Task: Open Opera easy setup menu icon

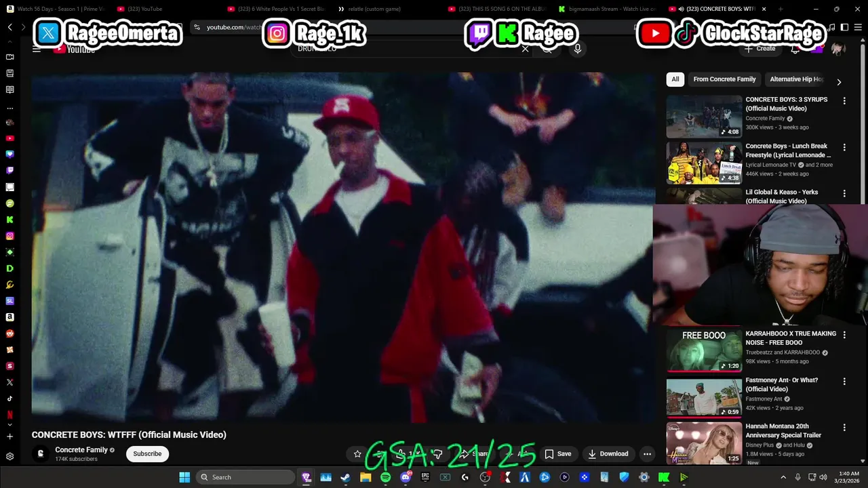Action: click(x=857, y=27)
